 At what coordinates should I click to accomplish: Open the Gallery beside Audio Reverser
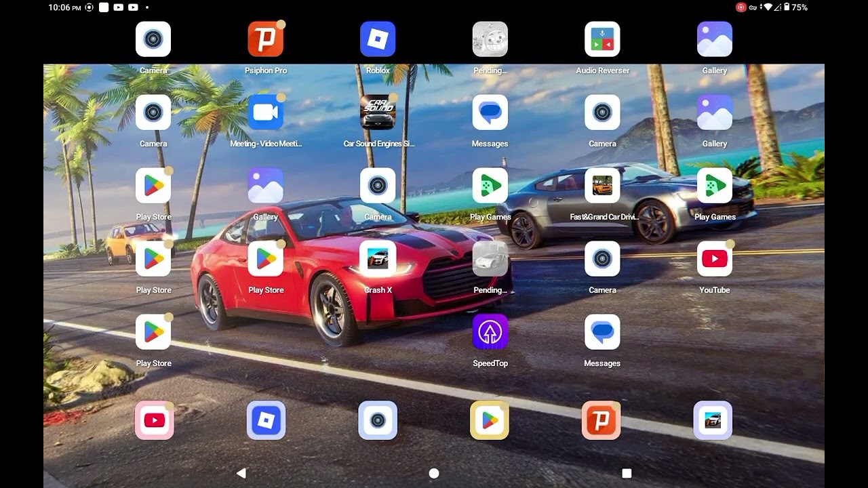click(x=715, y=39)
